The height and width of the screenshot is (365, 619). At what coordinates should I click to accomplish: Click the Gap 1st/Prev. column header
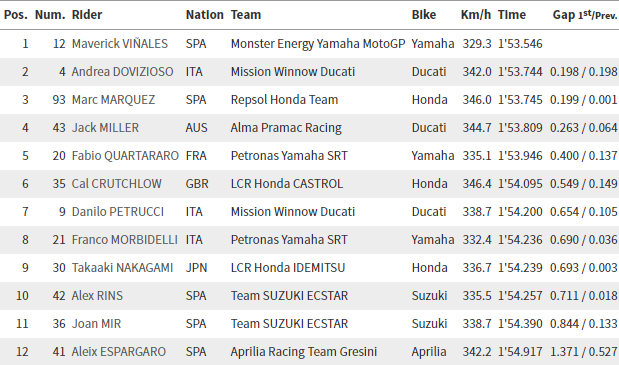585,15
